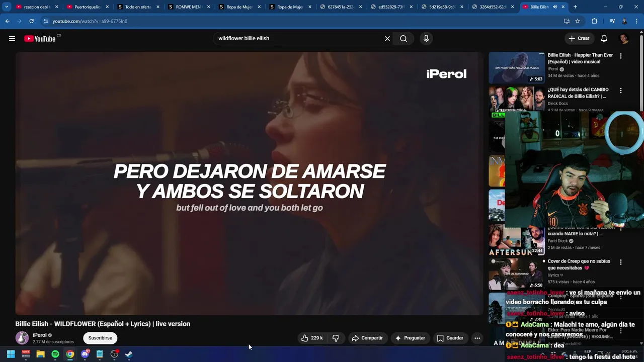Switch to the '5d219e58-9c8' tab
The height and width of the screenshot is (362, 644).
443,7
